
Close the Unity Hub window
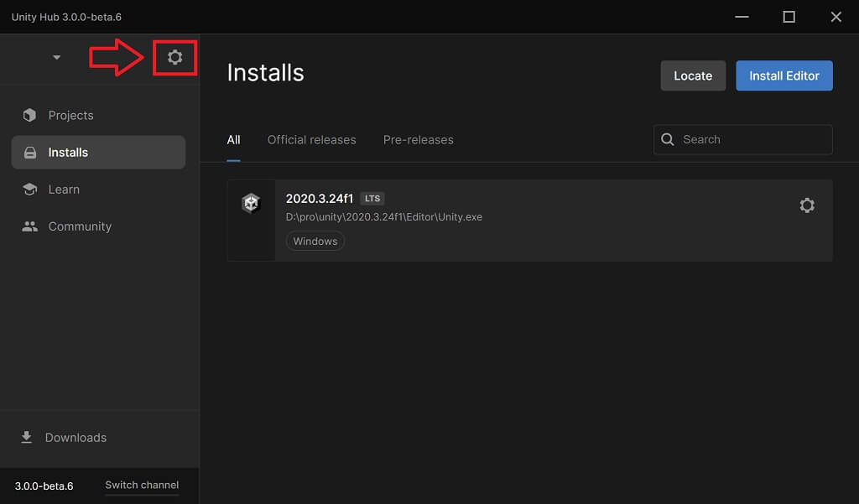coord(836,17)
